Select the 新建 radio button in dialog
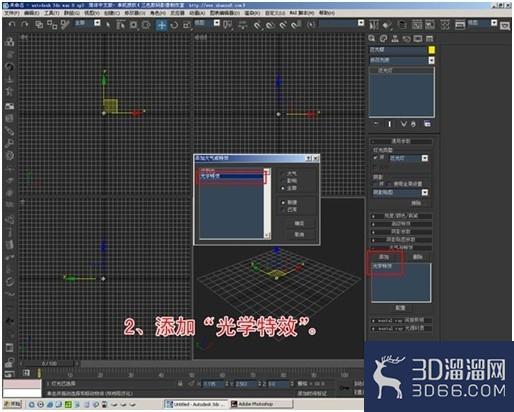Image resolution: width=514 pixels, height=412 pixels. [283, 202]
